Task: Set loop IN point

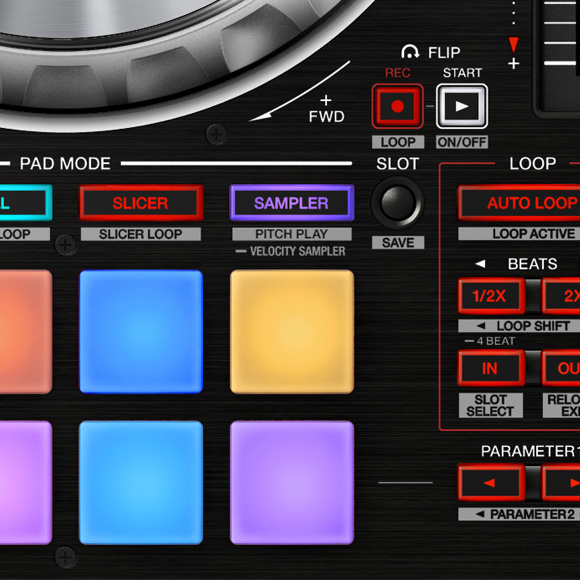Action: coord(491,368)
